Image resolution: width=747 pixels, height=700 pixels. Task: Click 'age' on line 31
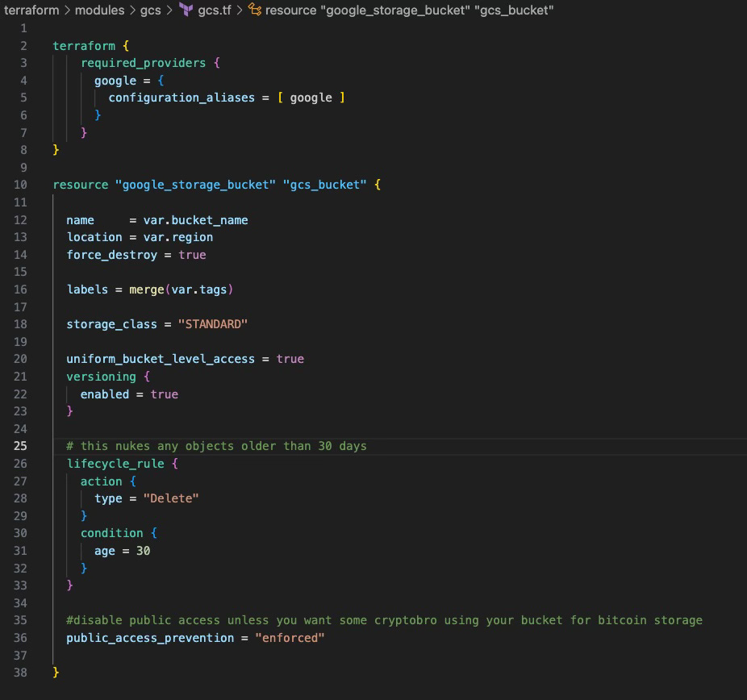[105, 551]
